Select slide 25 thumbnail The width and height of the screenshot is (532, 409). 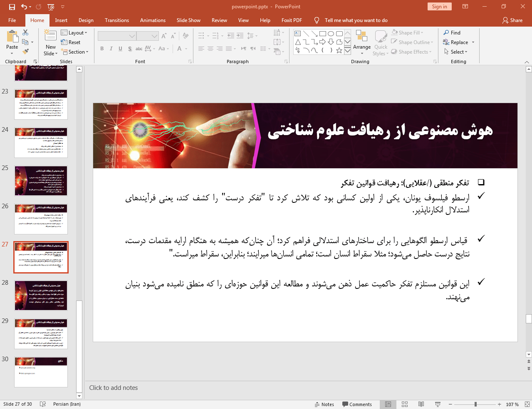tap(41, 181)
